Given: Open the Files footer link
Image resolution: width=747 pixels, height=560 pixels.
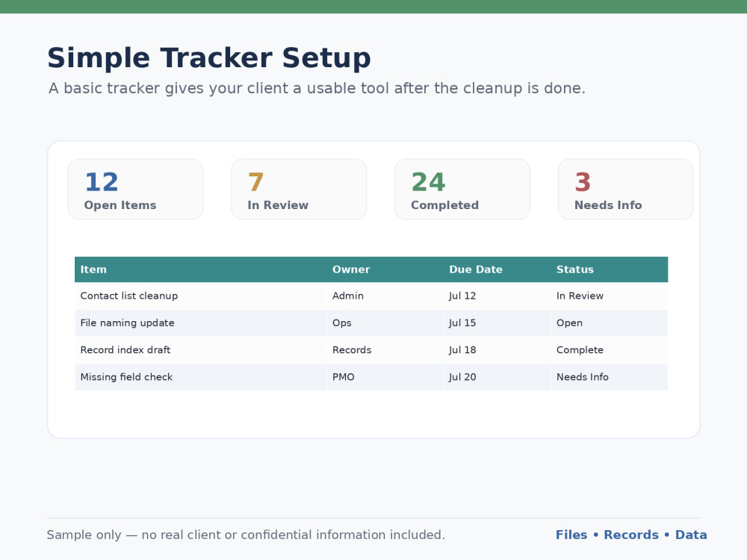Looking at the screenshot, I should pyautogui.click(x=571, y=535).
